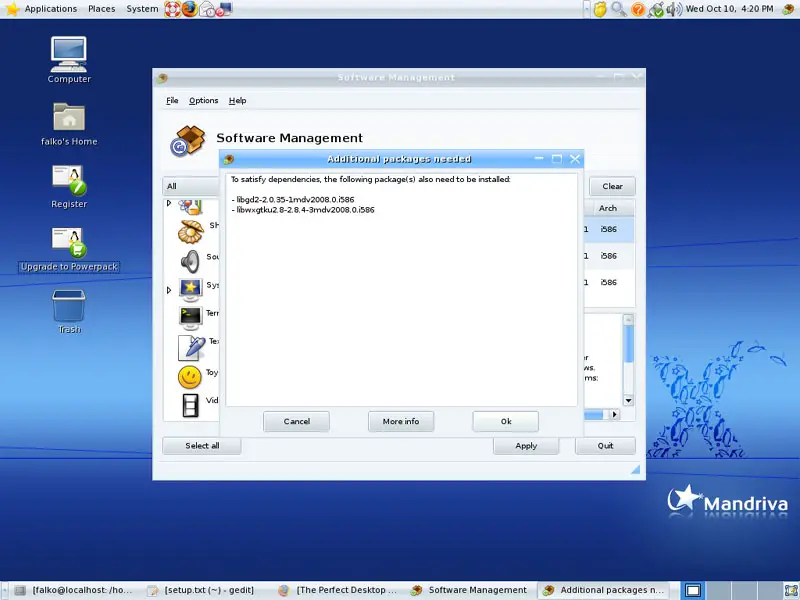800x600 pixels.
Task: Open the Applications menu on top panel
Action: (x=51, y=9)
